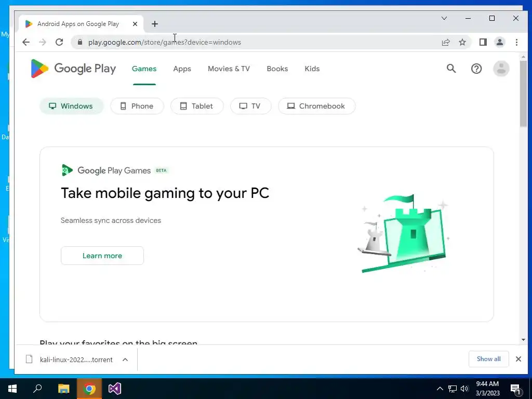Bookmark this tab with star icon
Viewport: 532px width, 399px height.
(x=462, y=42)
